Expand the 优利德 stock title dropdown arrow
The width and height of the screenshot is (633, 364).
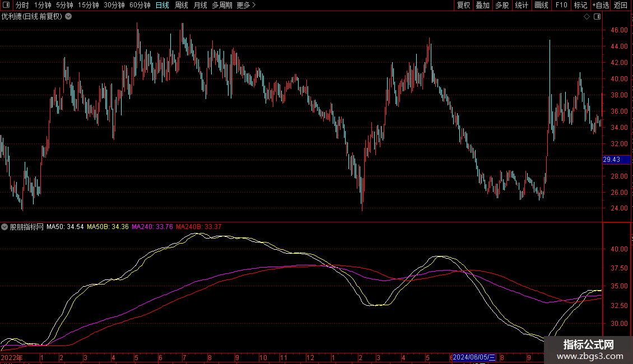pyautogui.click(x=68, y=17)
